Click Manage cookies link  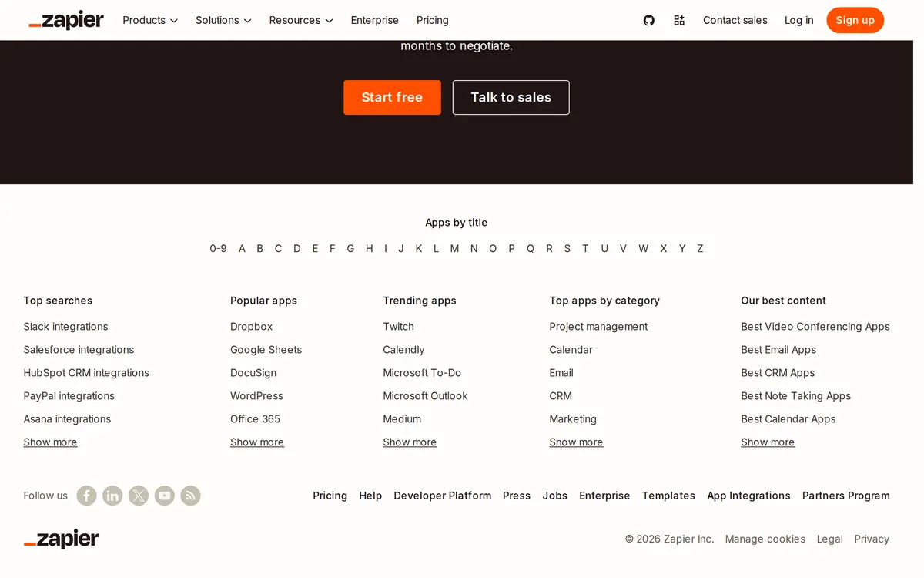[765, 539]
